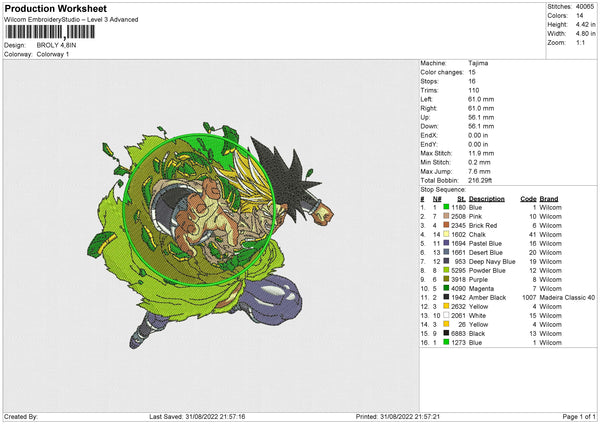Image resolution: width=600 pixels, height=424 pixels.
Task: Select the Pink thread color swatch
Action: [x=446, y=216]
